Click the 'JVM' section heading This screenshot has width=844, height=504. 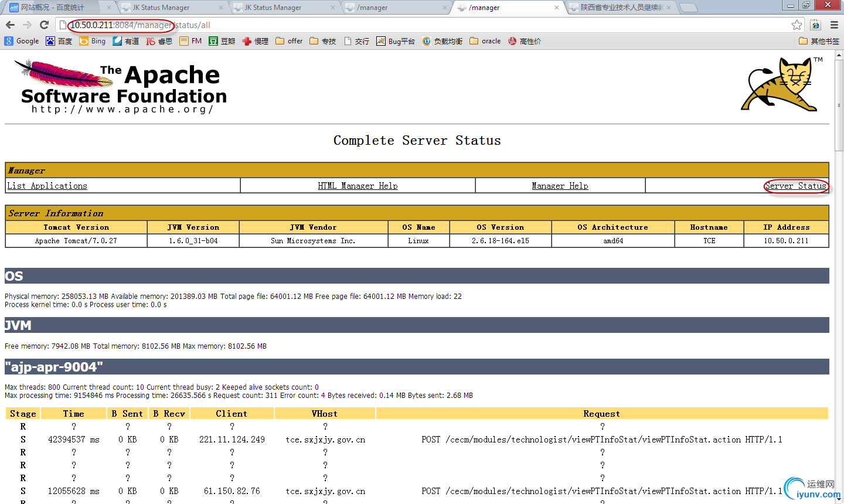click(417, 325)
